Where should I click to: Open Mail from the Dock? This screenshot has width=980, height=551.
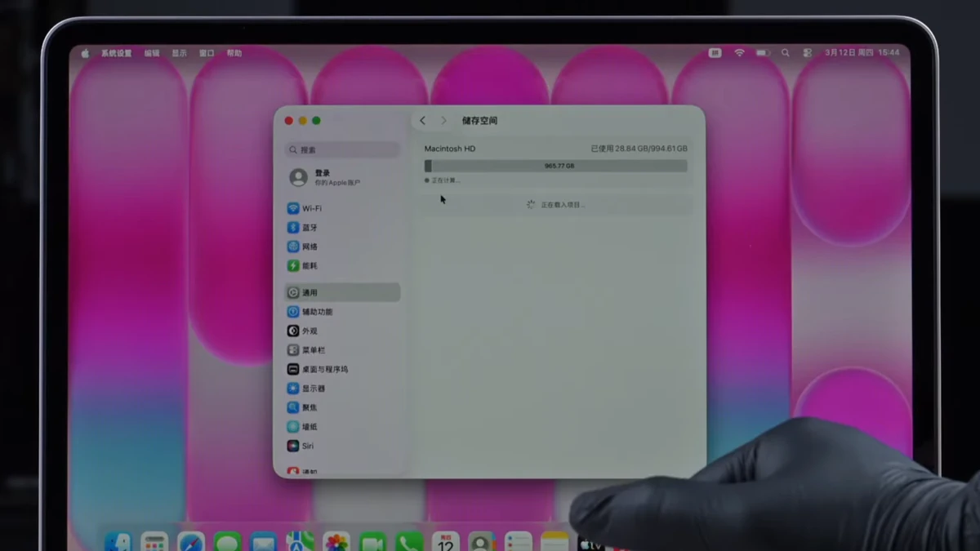(x=263, y=542)
